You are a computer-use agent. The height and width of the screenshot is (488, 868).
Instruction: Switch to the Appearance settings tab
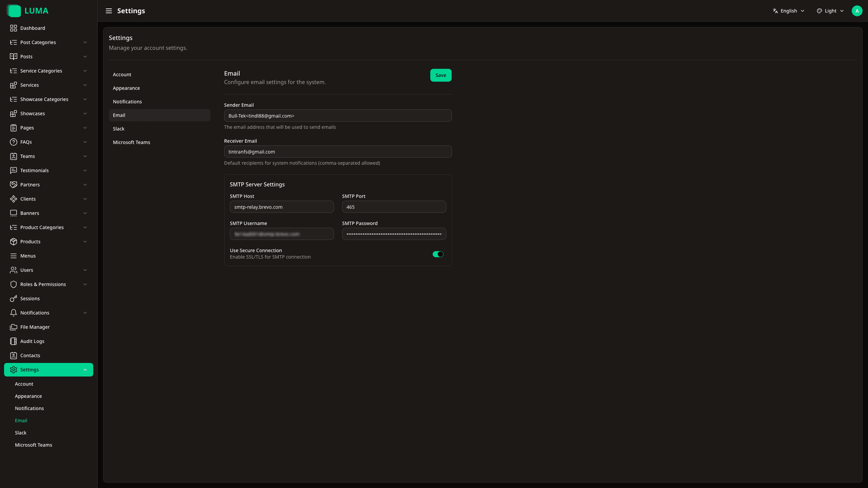point(159,88)
